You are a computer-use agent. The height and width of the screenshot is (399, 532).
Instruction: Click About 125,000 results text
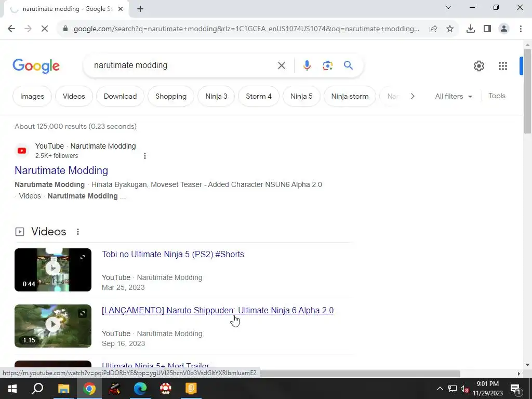(x=75, y=127)
